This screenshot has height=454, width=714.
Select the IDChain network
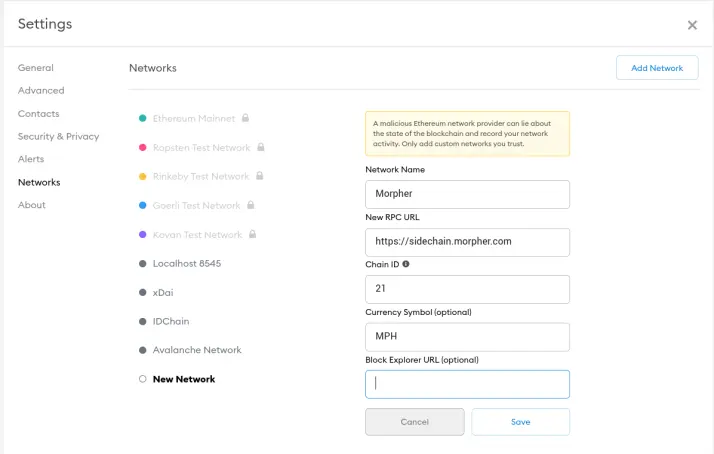click(x=171, y=321)
